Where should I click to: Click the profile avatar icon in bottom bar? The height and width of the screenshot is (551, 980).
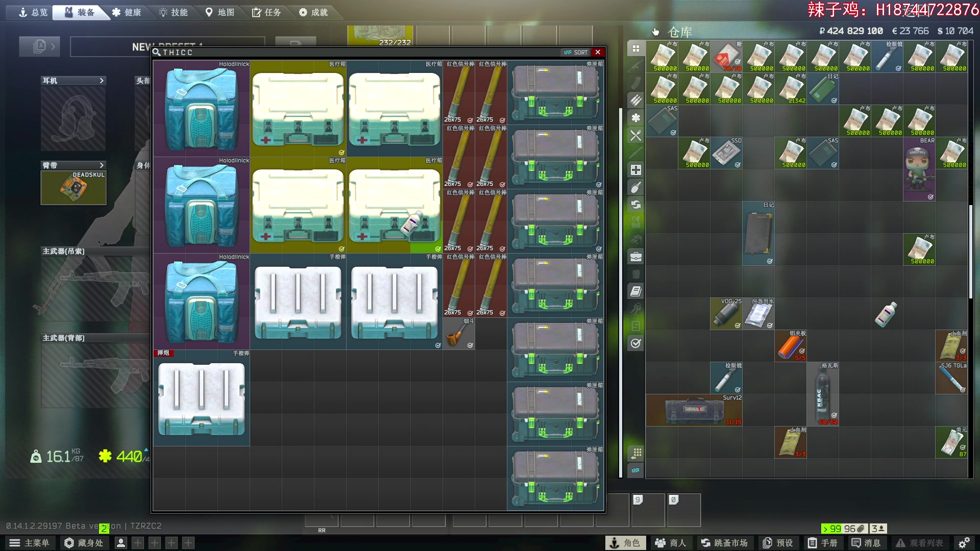tap(121, 543)
